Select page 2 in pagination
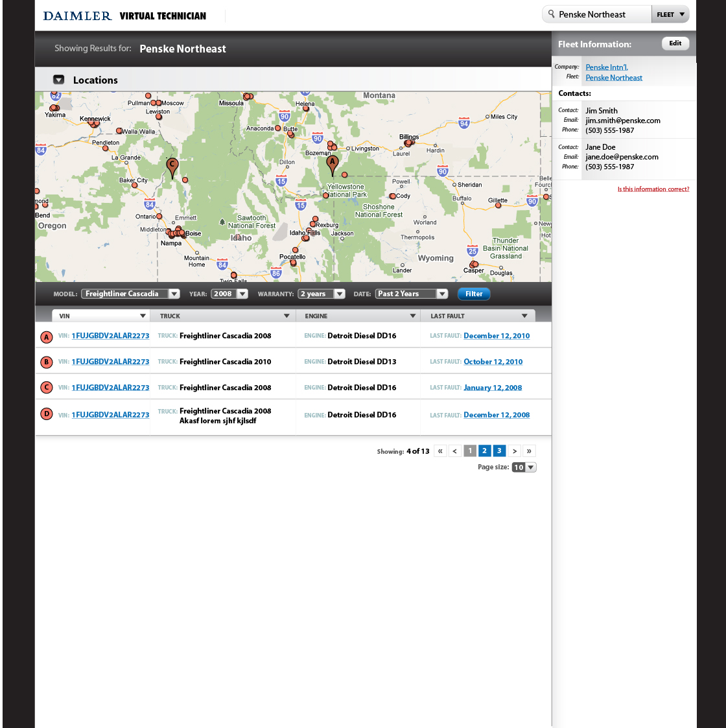The width and height of the screenshot is (726, 728). click(x=485, y=451)
